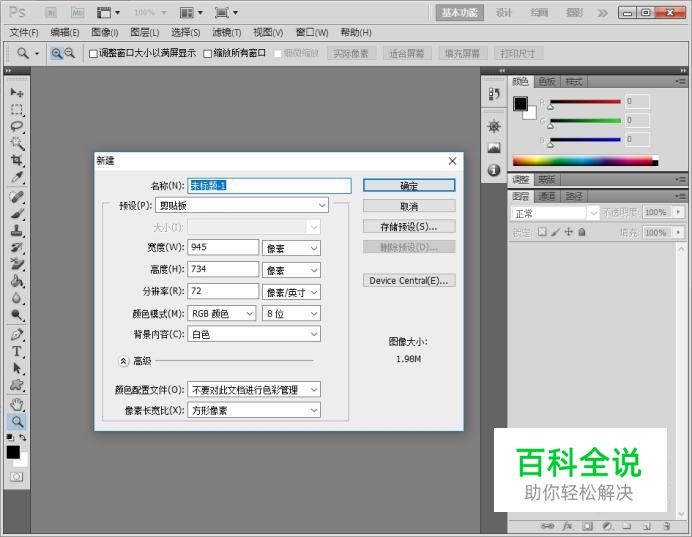Toggle lock all in Layers panel
This screenshot has width=692, height=537.
point(582,232)
